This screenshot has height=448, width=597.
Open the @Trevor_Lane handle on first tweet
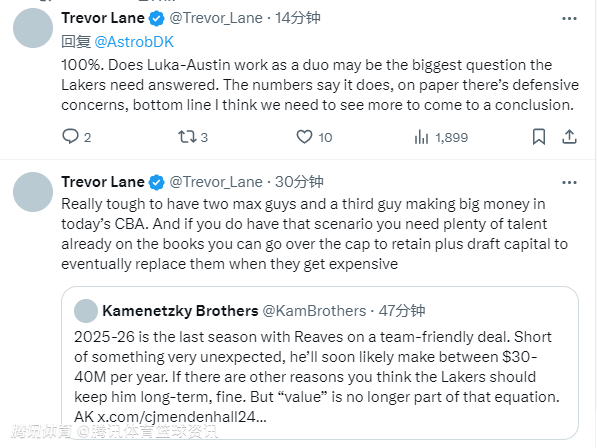pos(216,18)
